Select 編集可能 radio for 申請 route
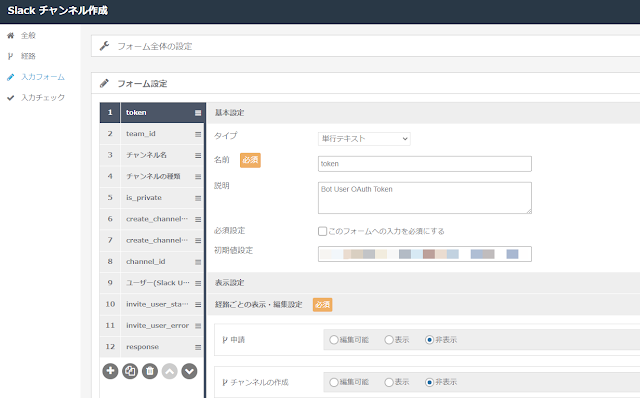Viewport: 640px width, 398px height. pos(334,340)
